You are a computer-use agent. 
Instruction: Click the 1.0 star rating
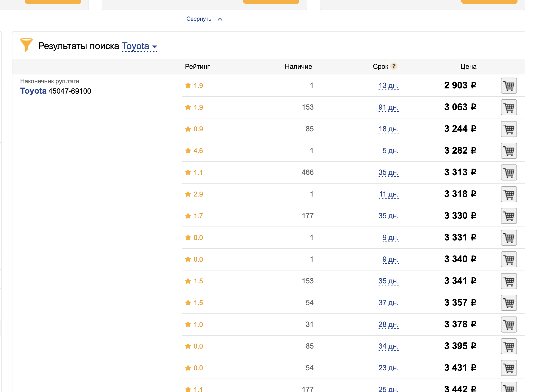[194, 325]
